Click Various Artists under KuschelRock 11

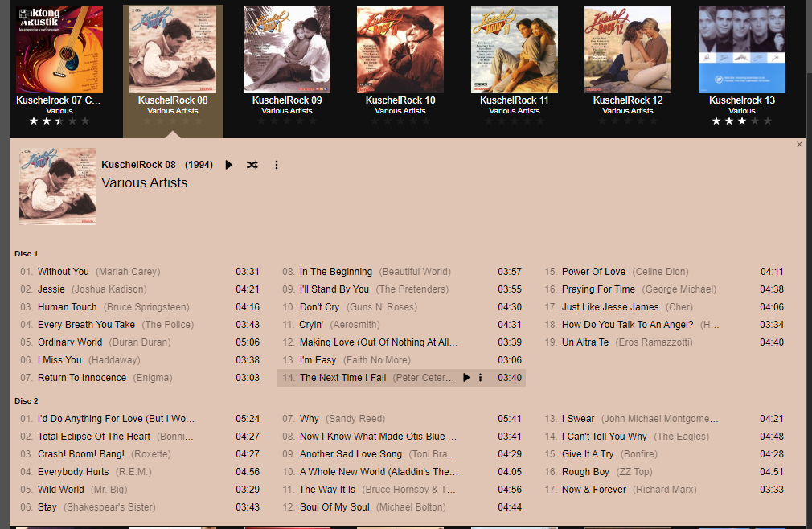(x=515, y=111)
